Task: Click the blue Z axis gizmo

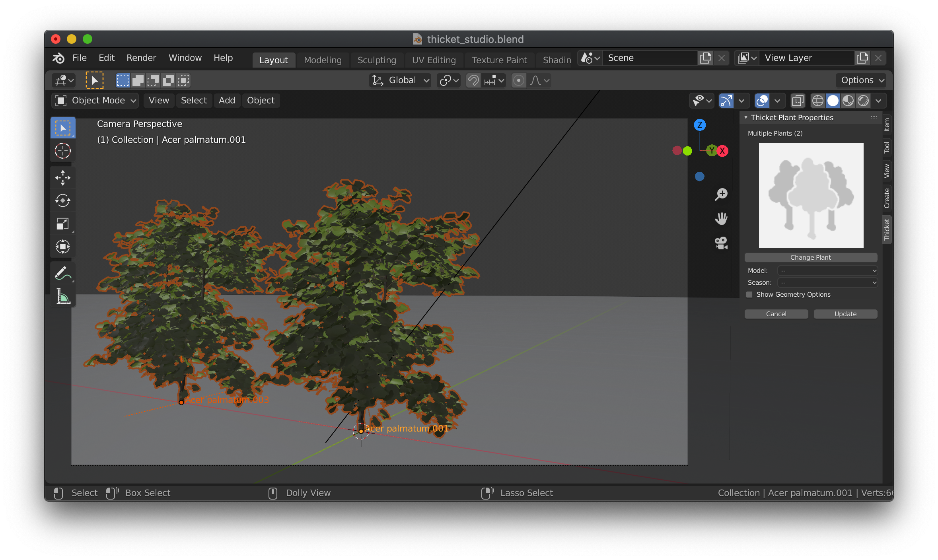Action: click(700, 125)
